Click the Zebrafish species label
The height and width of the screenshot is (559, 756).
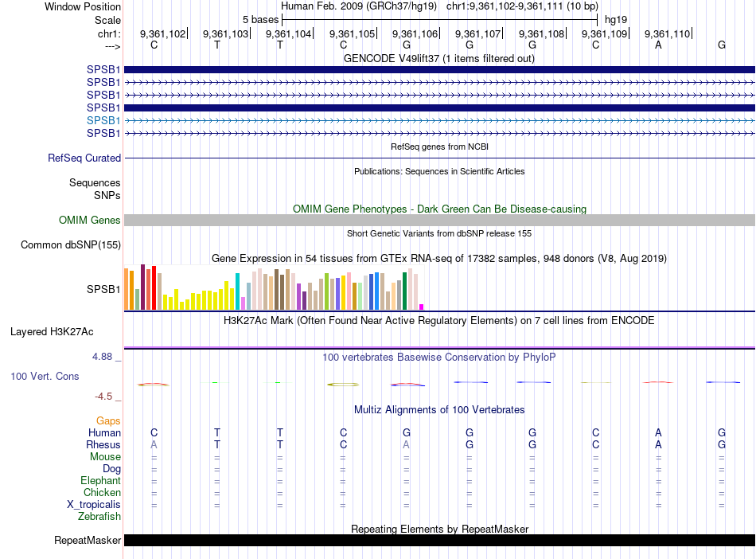99,517
